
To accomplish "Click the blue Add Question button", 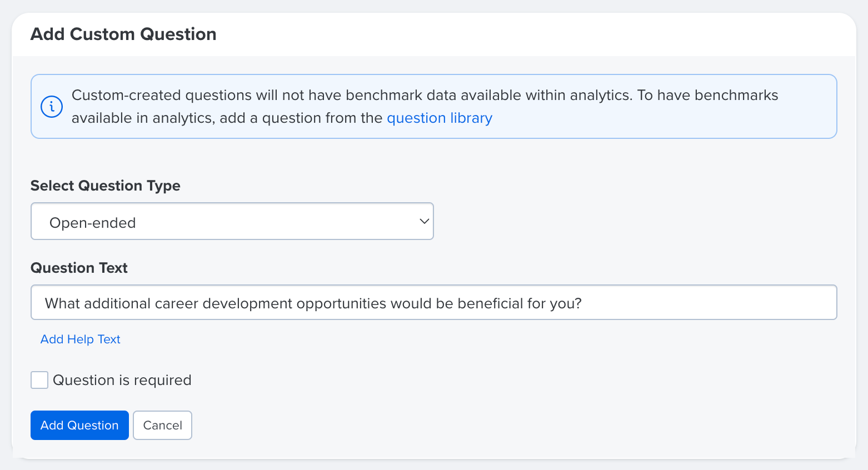I will [79, 425].
